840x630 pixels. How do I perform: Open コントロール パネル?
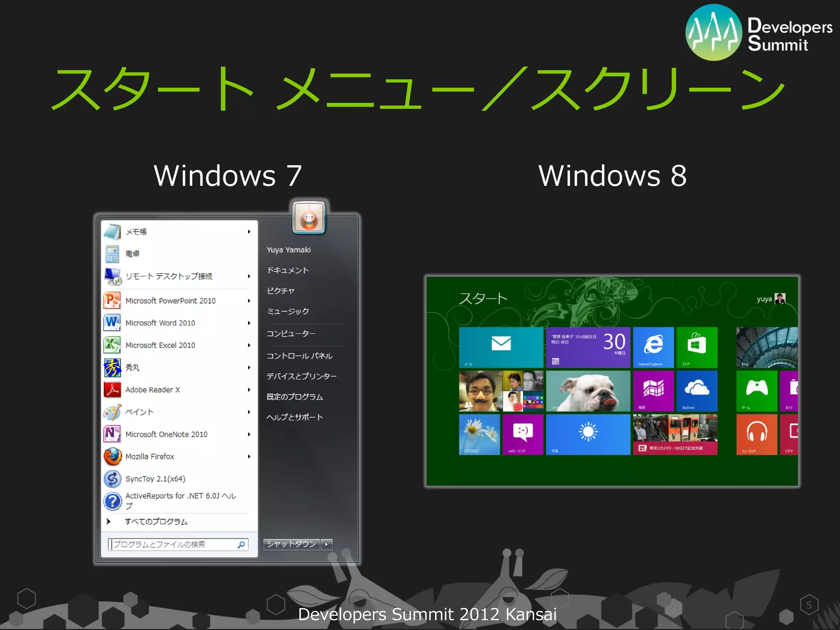pos(299,356)
